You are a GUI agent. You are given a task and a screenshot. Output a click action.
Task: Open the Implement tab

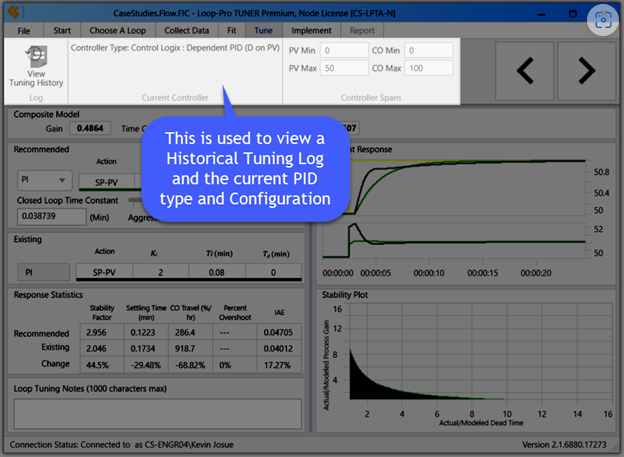click(311, 31)
